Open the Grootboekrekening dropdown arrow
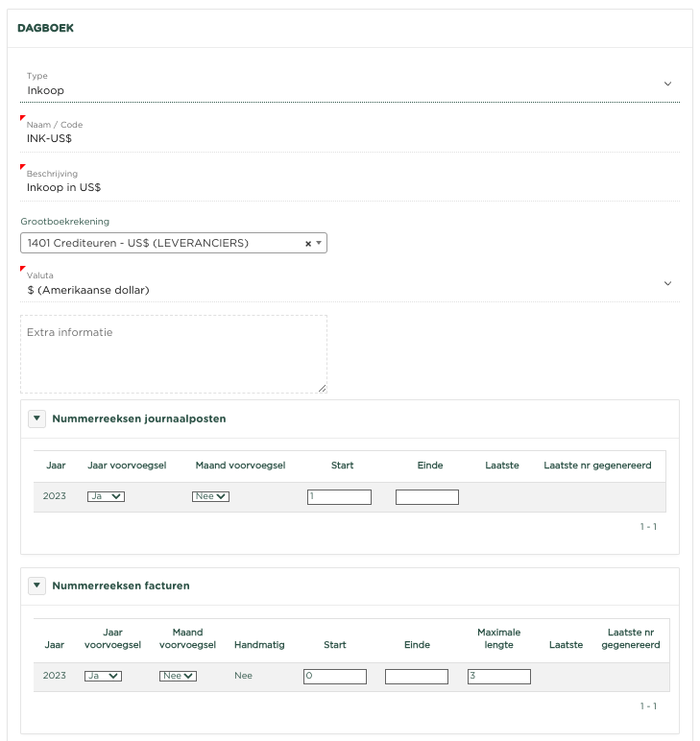This screenshot has width=700, height=741. click(x=319, y=244)
